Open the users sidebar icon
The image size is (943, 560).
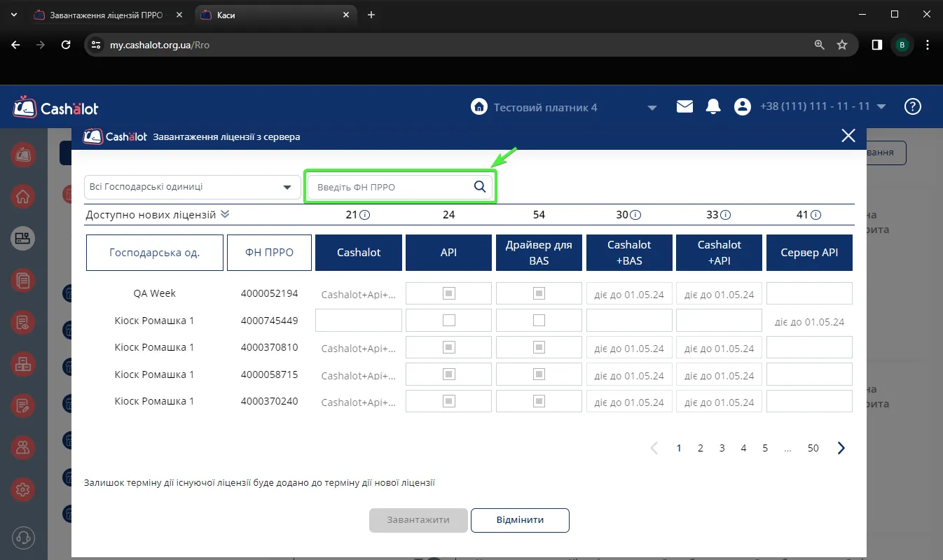(x=23, y=447)
